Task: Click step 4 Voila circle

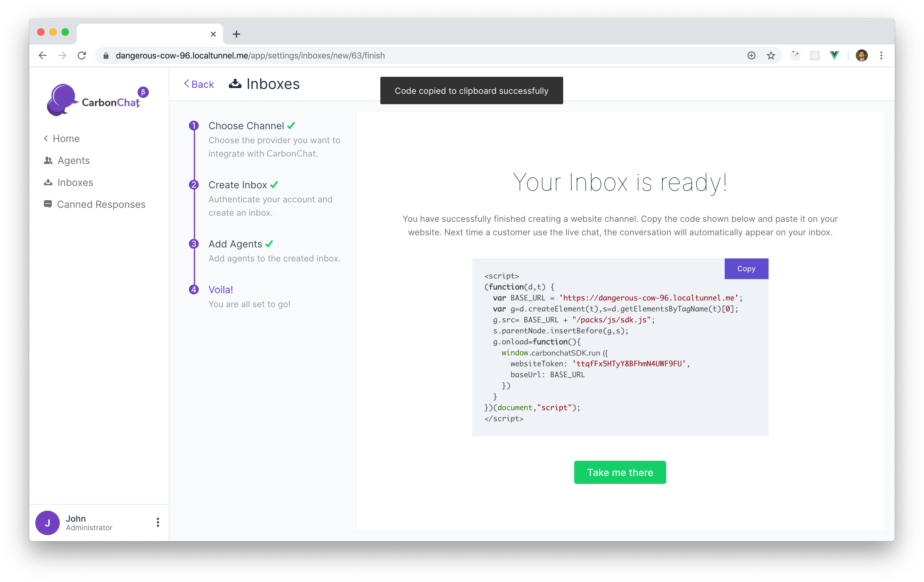Action: coord(194,289)
